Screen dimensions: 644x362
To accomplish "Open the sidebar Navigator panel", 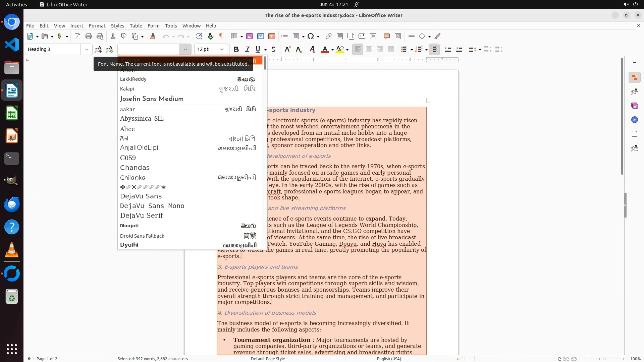I will point(634,120).
